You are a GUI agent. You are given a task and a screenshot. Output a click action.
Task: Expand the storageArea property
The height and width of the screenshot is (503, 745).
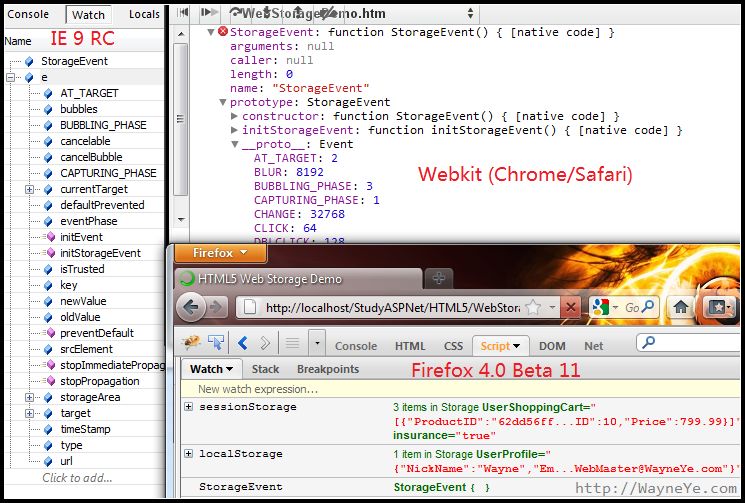(29, 397)
